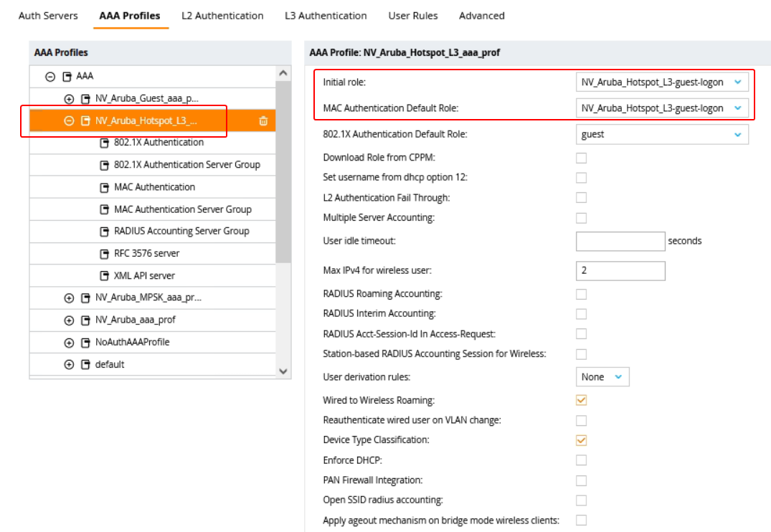771x532 pixels.
Task: Click the icon beside 802.1X Authentication Server Group
Action: tap(104, 165)
